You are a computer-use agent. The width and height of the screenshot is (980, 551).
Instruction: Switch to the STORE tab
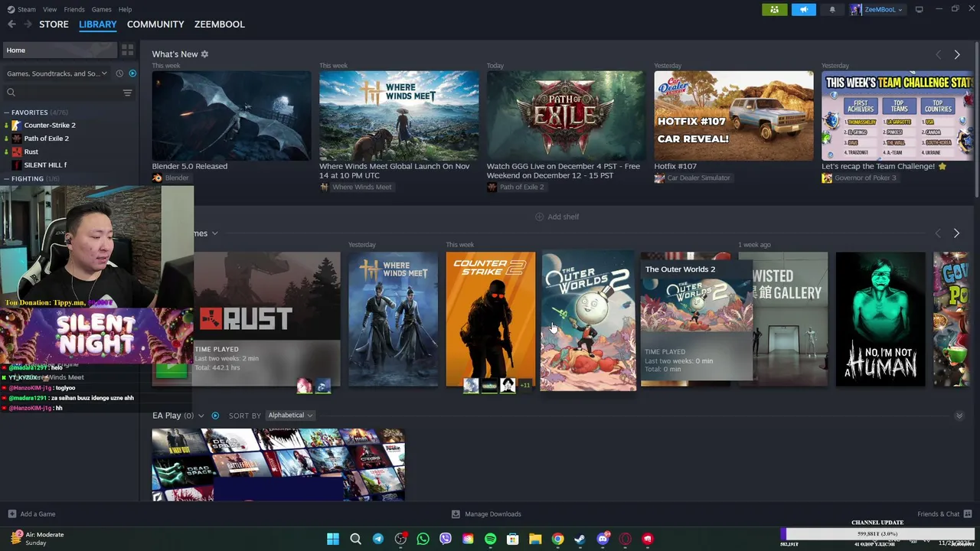coord(54,24)
